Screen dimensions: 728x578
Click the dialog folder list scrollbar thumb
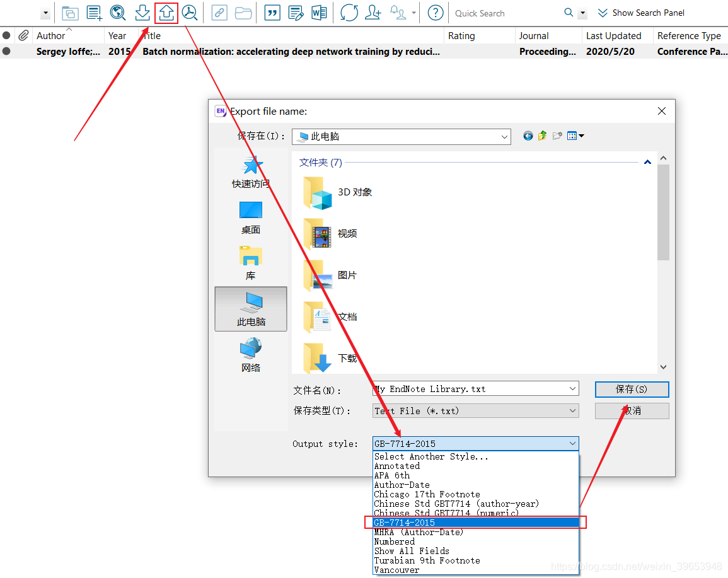[x=663, y=212]
